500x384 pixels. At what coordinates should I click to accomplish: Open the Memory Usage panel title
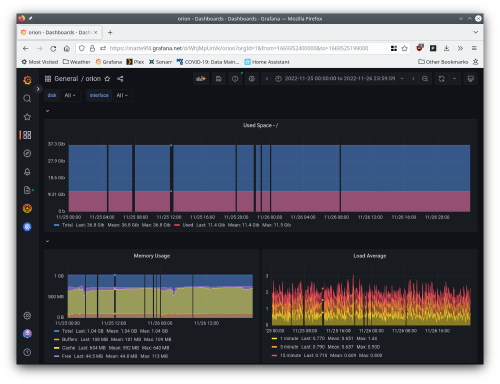coord(152,256)
